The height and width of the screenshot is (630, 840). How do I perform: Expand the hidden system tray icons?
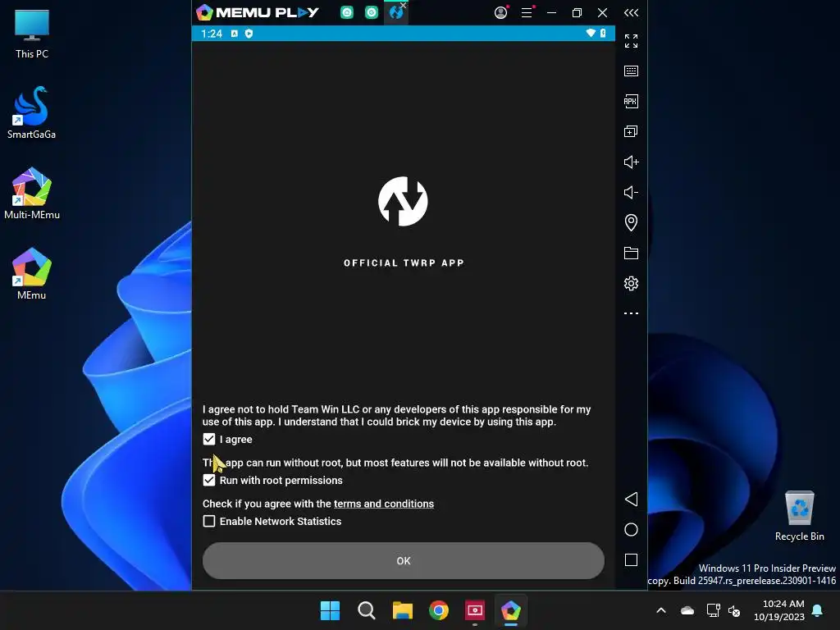tap(661, 610)
